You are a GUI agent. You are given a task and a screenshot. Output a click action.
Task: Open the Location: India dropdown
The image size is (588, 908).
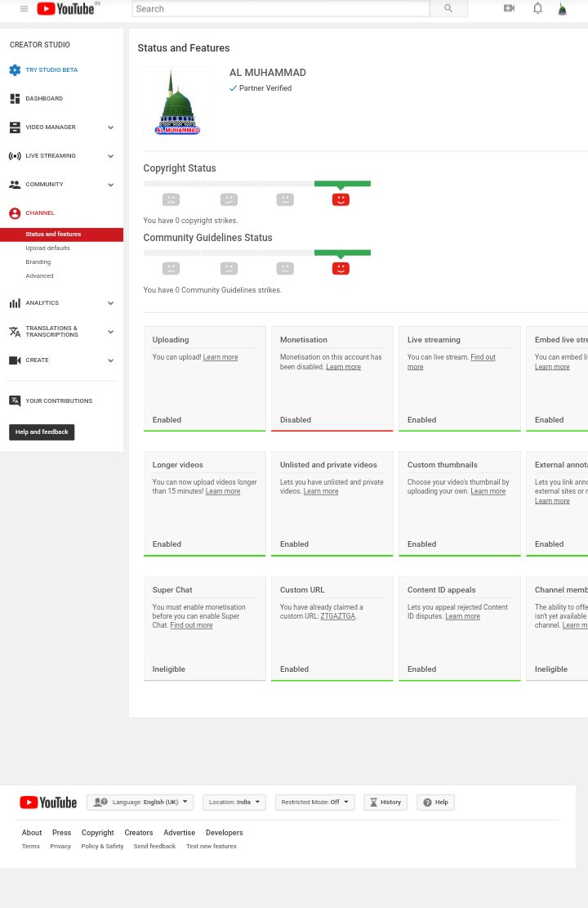pos(234,803)
